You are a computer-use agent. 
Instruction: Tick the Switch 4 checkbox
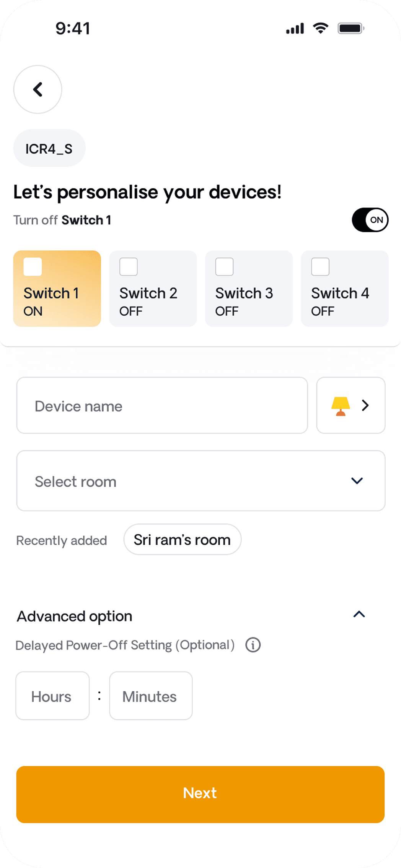click(x=320, y=266)
